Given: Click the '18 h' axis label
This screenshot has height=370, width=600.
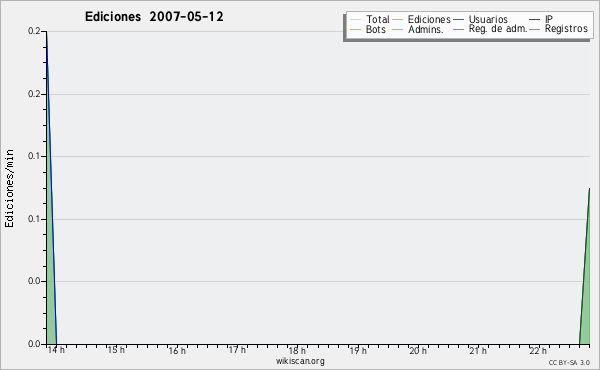Looking at the screenshot, I should [x=297, y=350].
